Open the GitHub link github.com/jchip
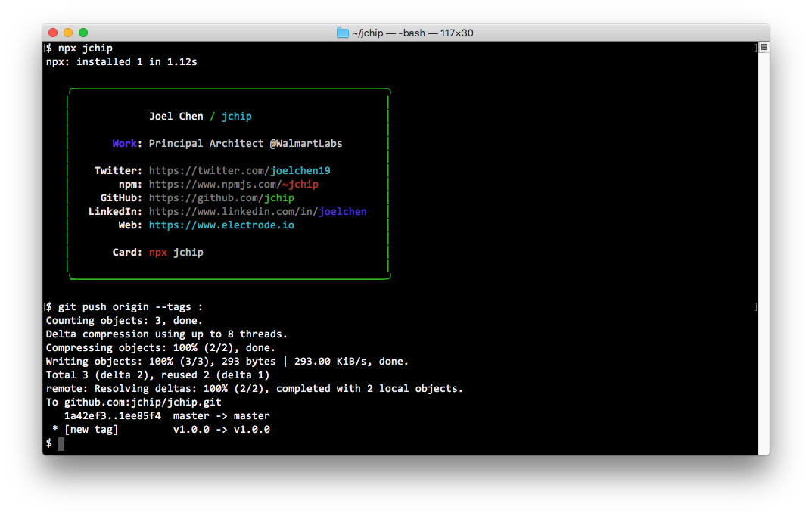Viewport: 812px width, 516px height. click(x=222, y=197)
